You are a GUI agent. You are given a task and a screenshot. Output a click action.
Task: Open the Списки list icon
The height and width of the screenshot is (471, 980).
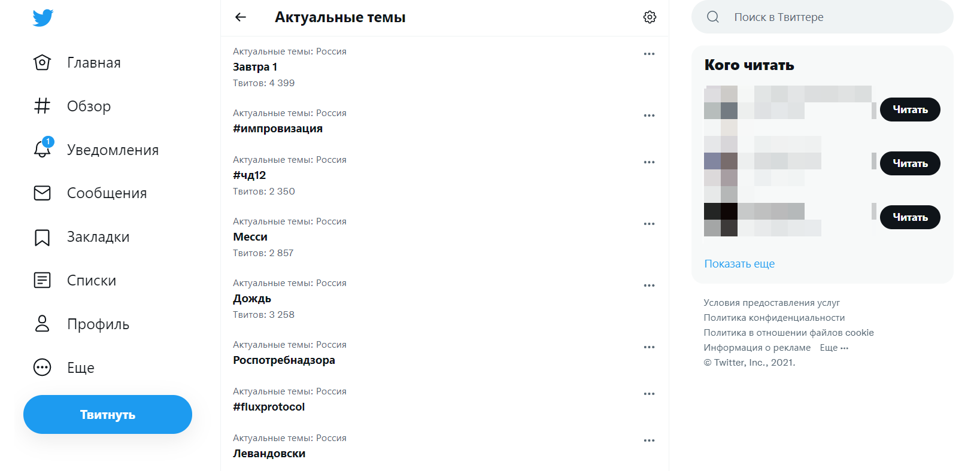[42, 280]
